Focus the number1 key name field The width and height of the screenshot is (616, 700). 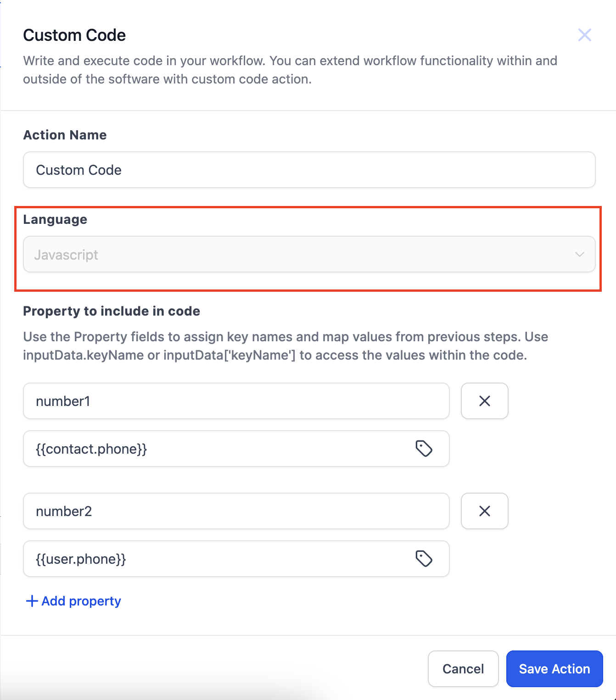236,401
